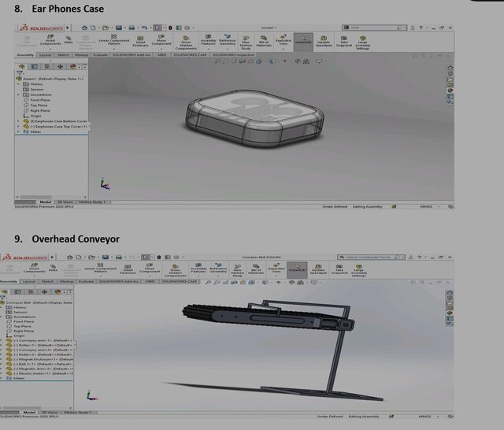This screenshot has height=430, width=504.
Task: Click Insert Components in Ear Phones Case window
Action: [50, 40]
